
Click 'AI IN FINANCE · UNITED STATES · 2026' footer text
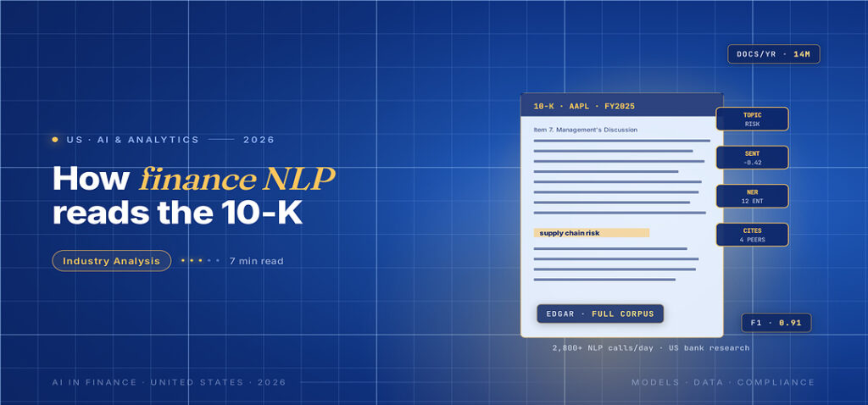point(169,382)
